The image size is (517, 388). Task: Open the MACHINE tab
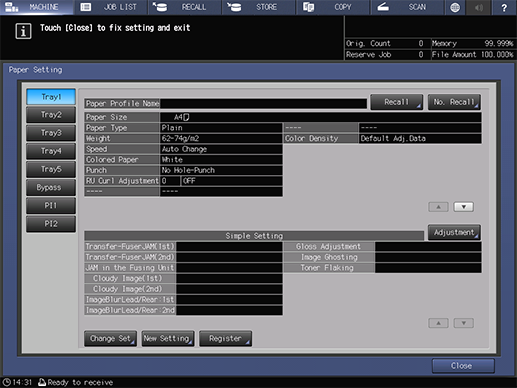point(37,7)
